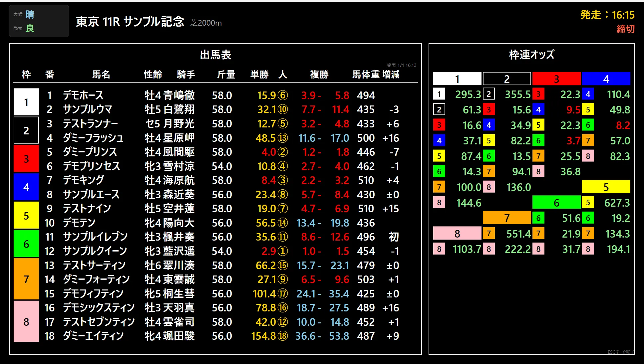Click the pink frame 8 header in bracket odds

[x=457, y=234]
